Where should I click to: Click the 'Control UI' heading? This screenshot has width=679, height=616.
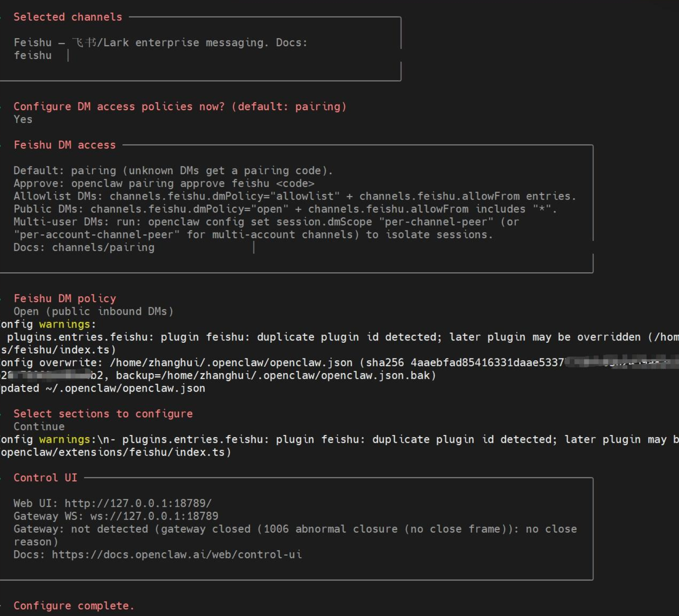click(x=45, y=478)
